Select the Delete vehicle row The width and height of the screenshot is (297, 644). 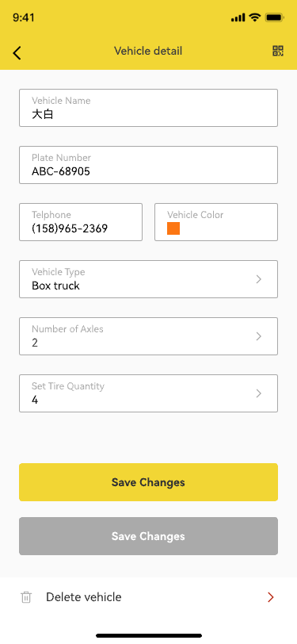(x=149, y=597)
